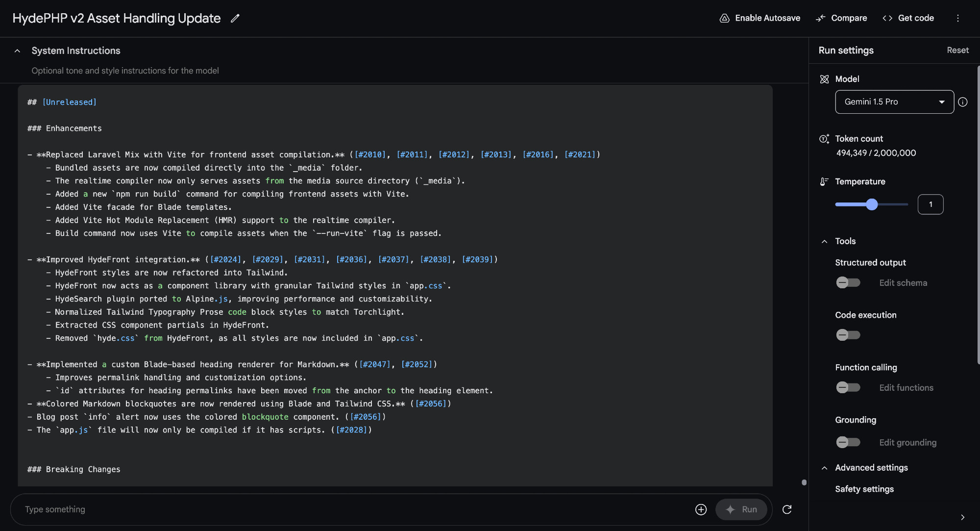Click the token count '494,349 / 2,000,000'
The height and width of the screenshot is (531, 980).
point(876,153)
